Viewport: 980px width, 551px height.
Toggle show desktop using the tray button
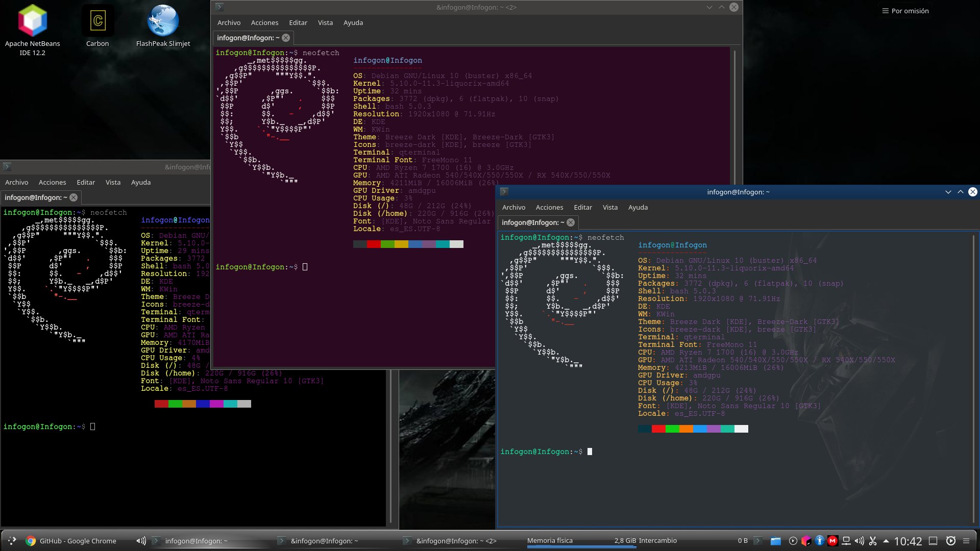[x=934, y=541]
